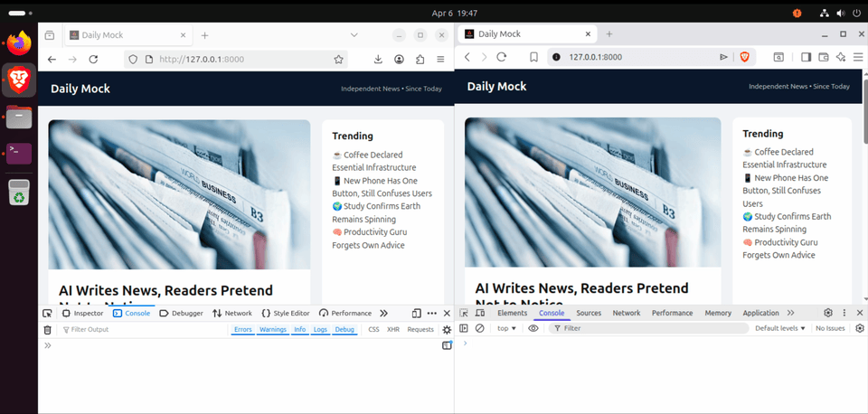Screen dimensions: 868x414
Task: Open Firefox console settings gear
Action: (x=447, y=330)
